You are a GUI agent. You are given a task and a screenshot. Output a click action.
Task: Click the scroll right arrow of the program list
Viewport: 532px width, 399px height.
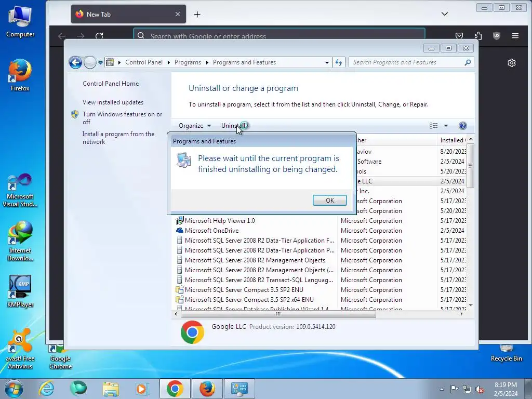pyautogui.click(x=461, y=314)
